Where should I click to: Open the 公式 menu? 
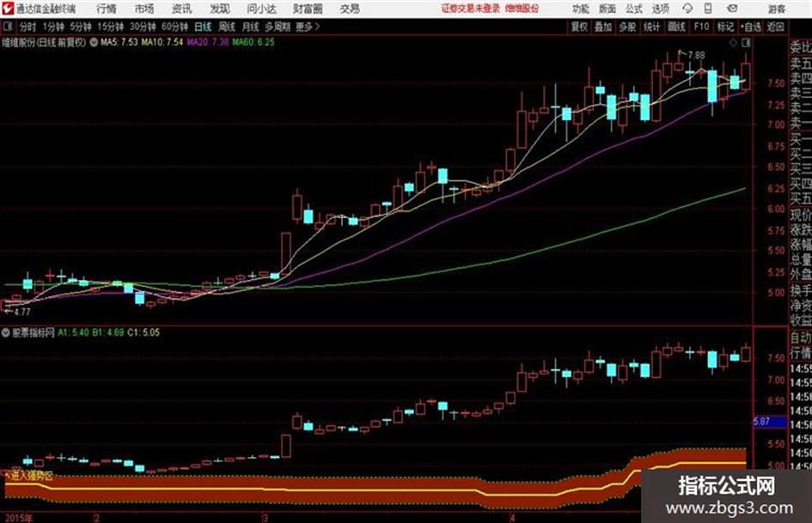coord(633,9)
